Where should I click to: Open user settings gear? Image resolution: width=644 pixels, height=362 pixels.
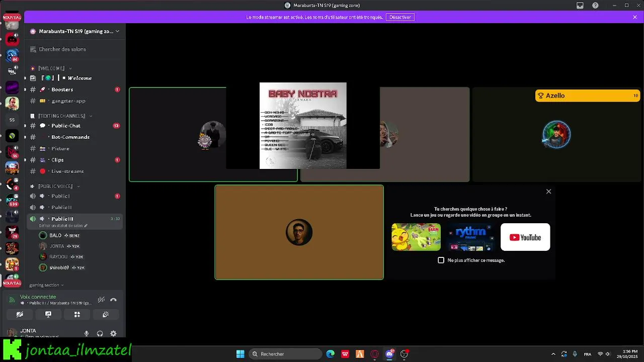pyautogui.click(x=113, y=333)
